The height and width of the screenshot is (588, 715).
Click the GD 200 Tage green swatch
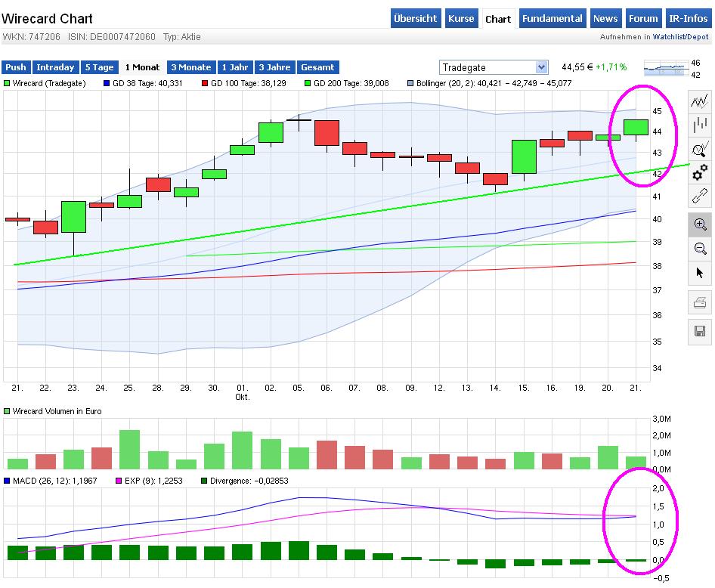[308, 83]
